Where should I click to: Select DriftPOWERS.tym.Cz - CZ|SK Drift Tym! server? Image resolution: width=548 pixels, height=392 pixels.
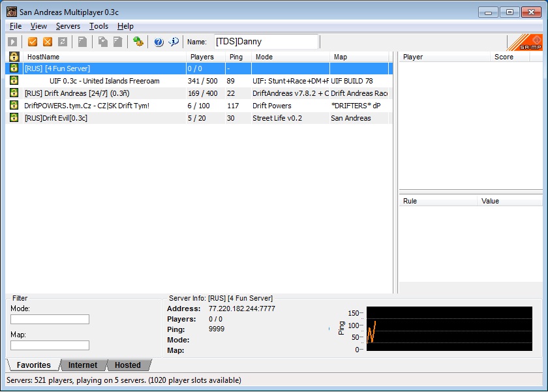(199, 106)
